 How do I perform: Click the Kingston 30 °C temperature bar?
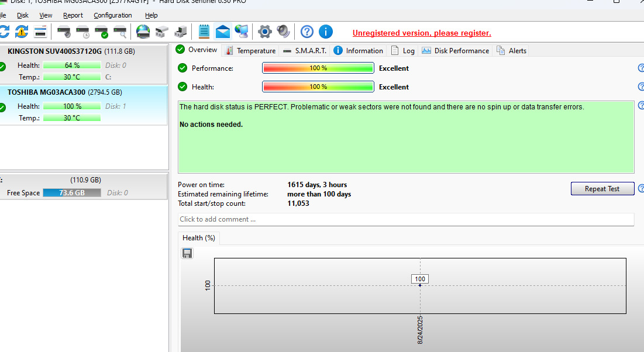click(x=72, y=77)
